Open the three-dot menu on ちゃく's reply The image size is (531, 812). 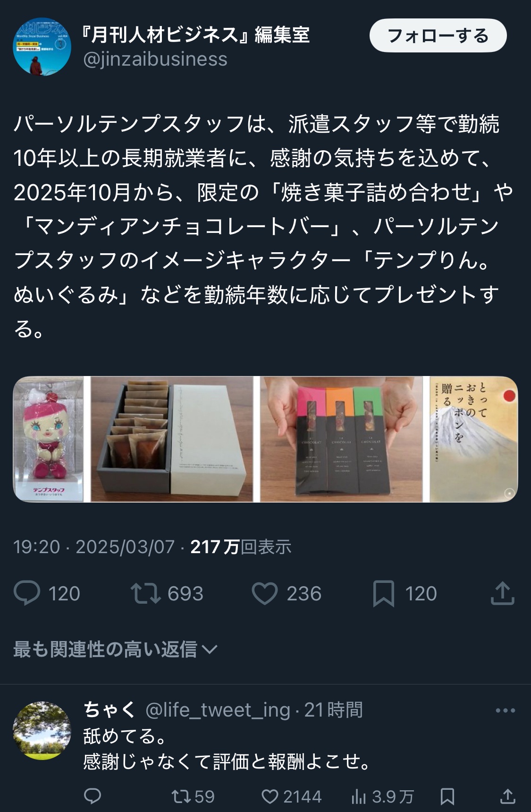[505, 710]
